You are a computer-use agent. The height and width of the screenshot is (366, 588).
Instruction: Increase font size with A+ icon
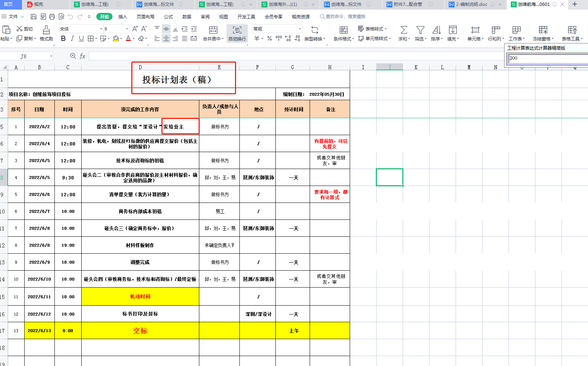(x=135, y=29)
